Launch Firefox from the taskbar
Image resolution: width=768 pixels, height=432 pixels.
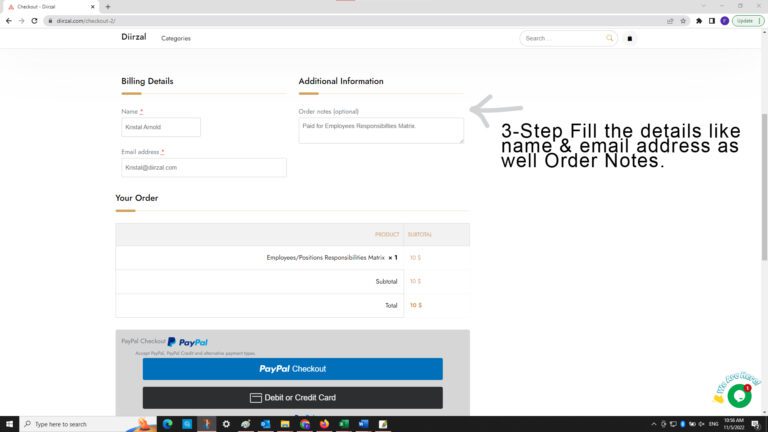point(324,424)
